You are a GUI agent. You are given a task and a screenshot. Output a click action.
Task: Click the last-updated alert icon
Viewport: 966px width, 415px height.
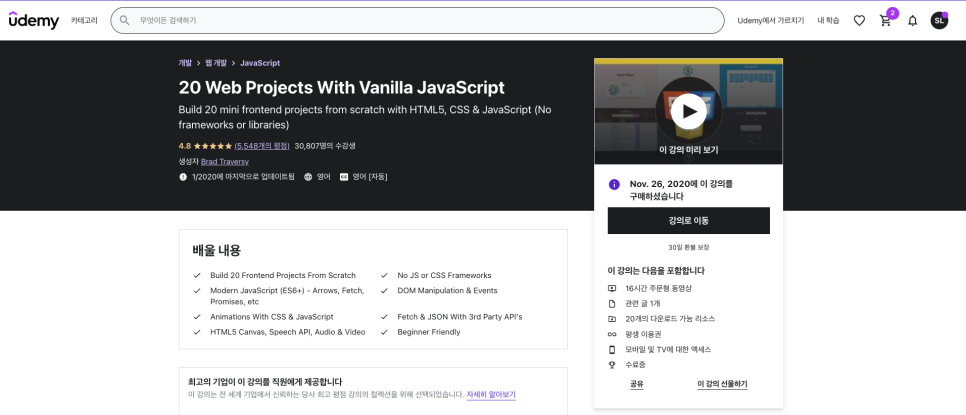click(183, 177)
